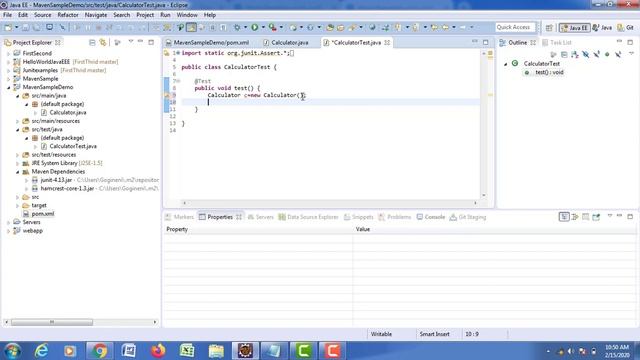The width and height of the screenshot is (640, 360).
Task: Open the File menu
Action: 7,15
